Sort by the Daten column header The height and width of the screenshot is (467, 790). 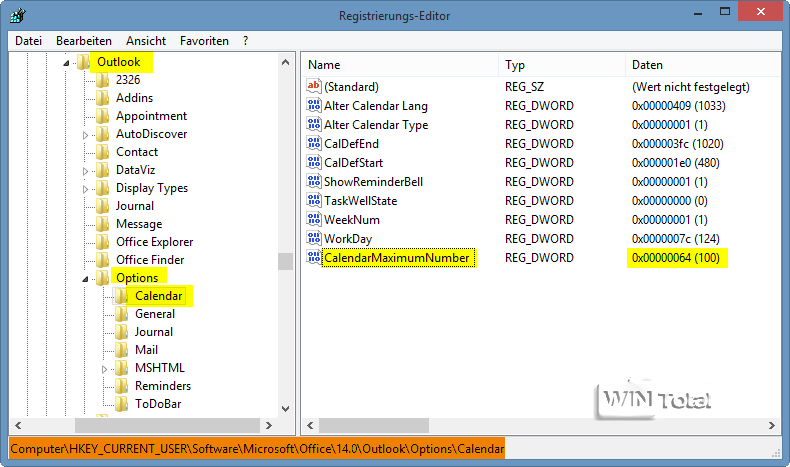[x=703, y=65]
